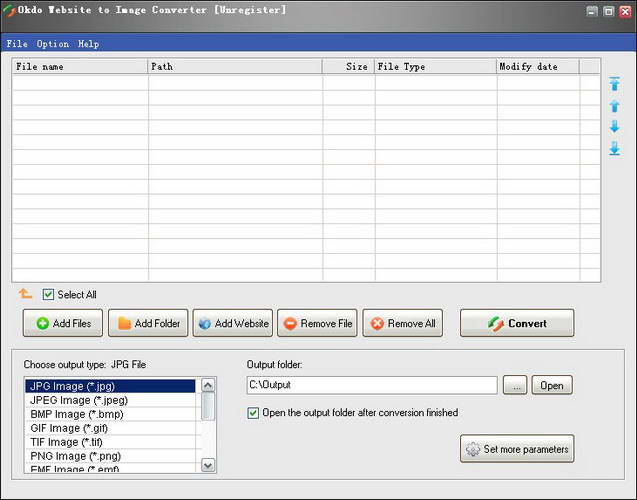Open the Option menu

tap(53, 43)
